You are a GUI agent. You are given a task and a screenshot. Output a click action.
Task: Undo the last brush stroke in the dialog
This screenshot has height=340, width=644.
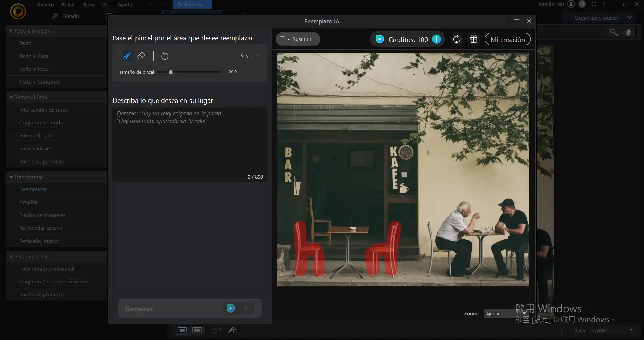pyautogui.click(x=244, y=56)
